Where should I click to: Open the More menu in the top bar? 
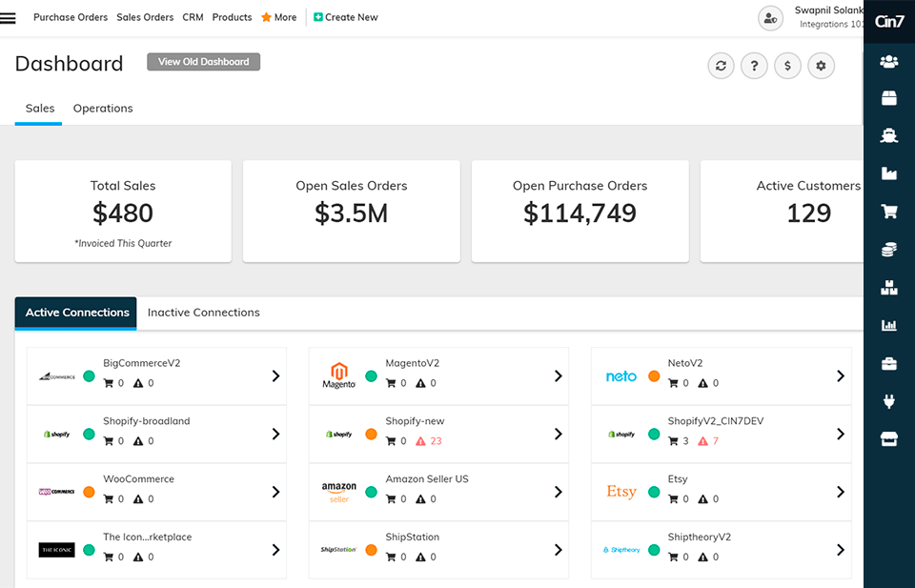(278, 17)
